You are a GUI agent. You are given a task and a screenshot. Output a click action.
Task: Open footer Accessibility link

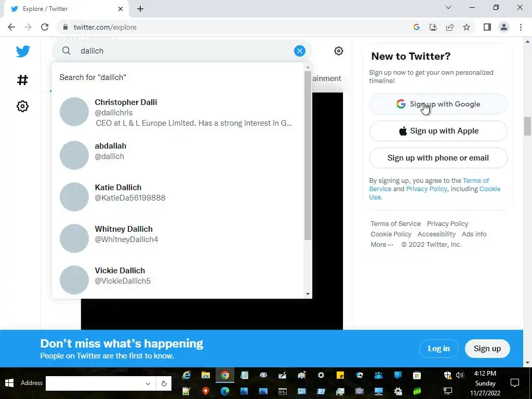pos(436,234)
